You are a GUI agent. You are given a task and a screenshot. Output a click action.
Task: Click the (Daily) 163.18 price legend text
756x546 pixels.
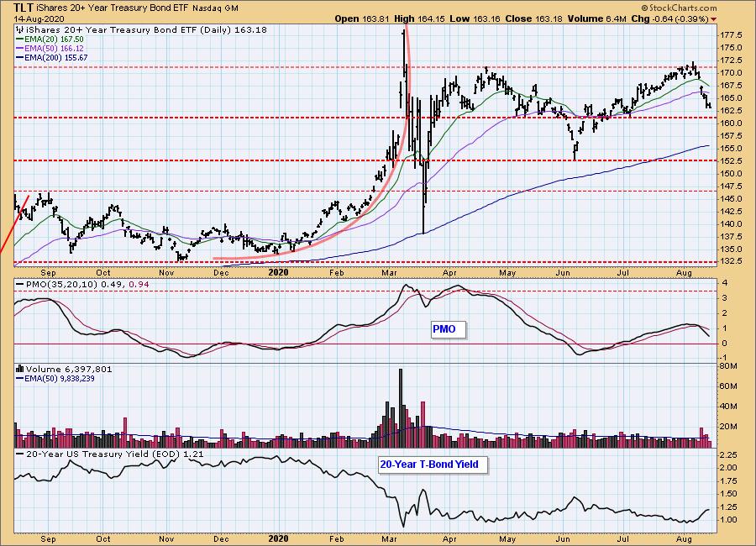pos(233,30)
